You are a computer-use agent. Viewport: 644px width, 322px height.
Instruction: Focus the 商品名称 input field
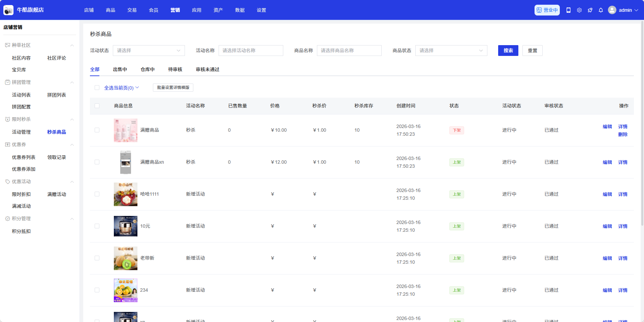click(x=349, y=51)
